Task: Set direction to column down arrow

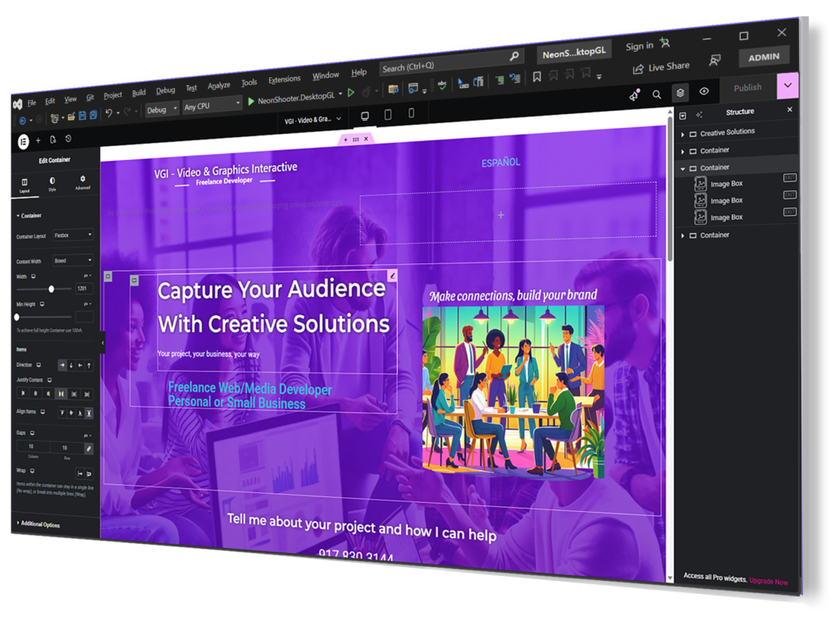Action: tap(71, 365)
